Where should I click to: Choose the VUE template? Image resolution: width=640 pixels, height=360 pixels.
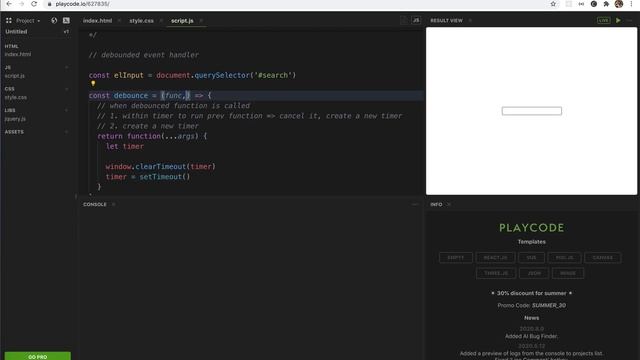[x=531, y=258]
